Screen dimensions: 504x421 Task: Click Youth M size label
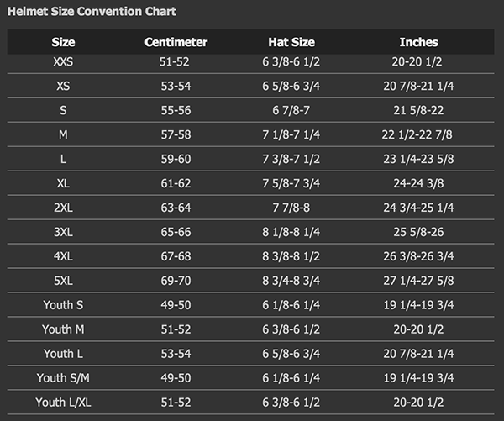tap(63, 329)
